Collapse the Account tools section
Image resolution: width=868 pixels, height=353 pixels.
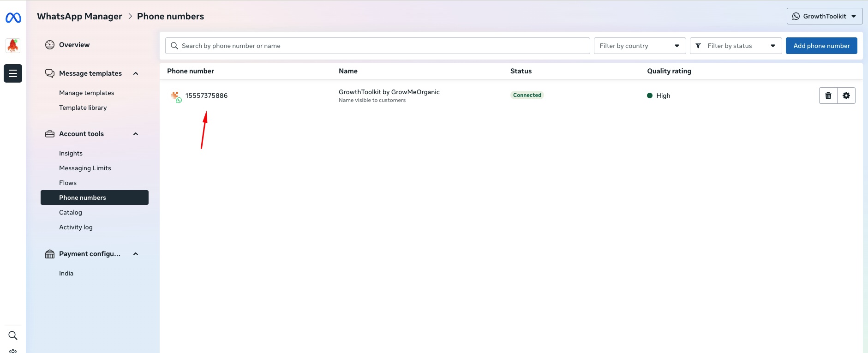point(136,134)
